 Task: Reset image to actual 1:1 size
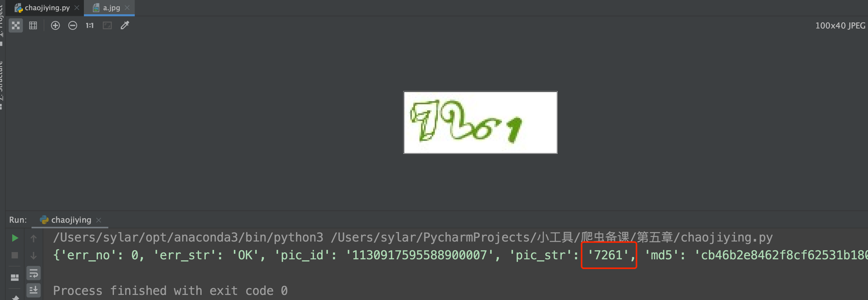[90, 26]
